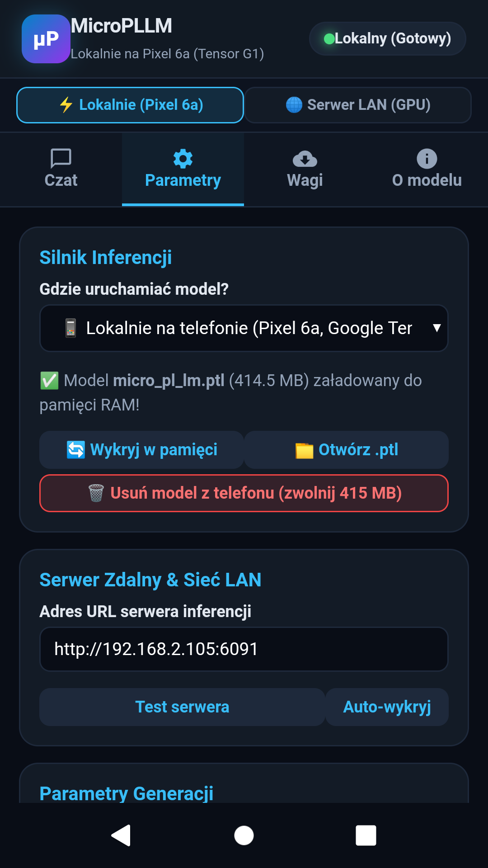Image resolution: width=488 pixels, height=868 pixels.
Task: Open the Czat speech bubble icon
Action: (61, 158)
